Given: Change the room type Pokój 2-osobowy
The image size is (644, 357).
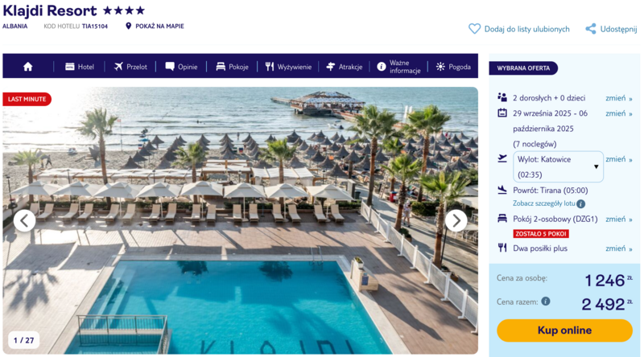Looking at the screenshot, I should tap(618, 220).
